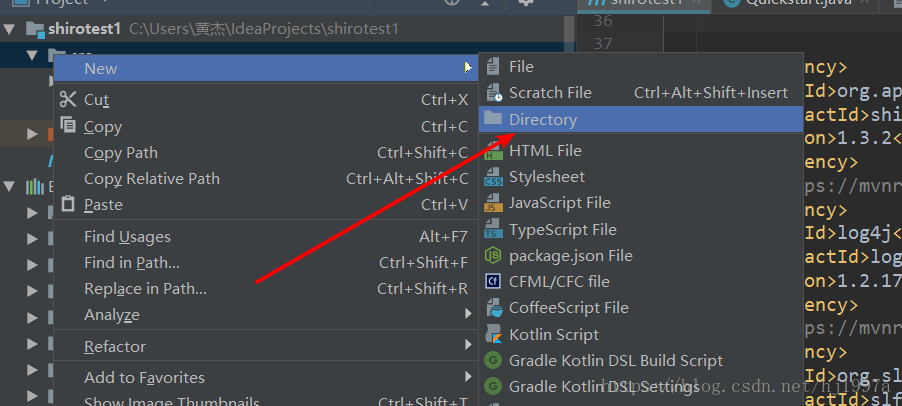Image resolution: width=902 pixels, height=406 pixels.
Task: Click the scissors icon beside Cut
Action: 68,99
